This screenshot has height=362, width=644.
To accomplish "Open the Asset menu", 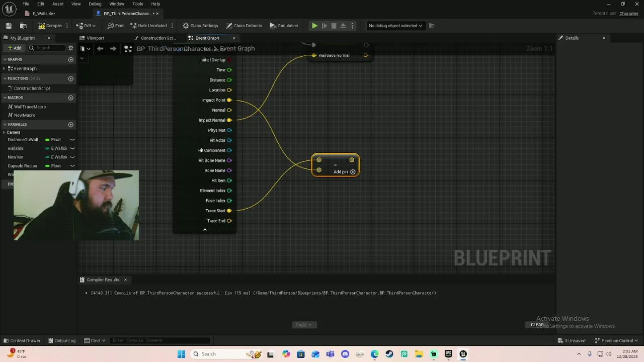I will point(58,4).
